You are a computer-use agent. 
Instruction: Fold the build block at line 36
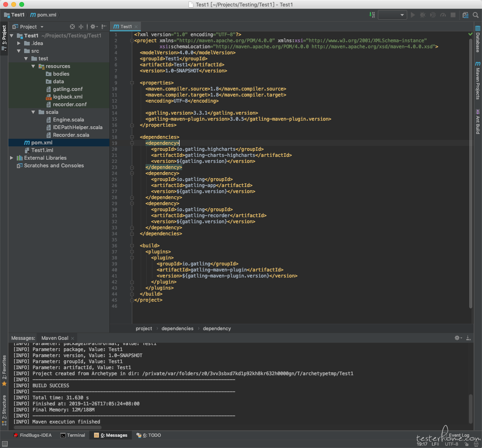(132, 246)
